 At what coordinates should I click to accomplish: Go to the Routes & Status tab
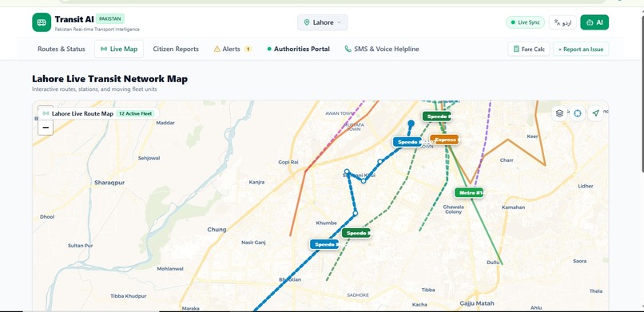tap(62, 49)
